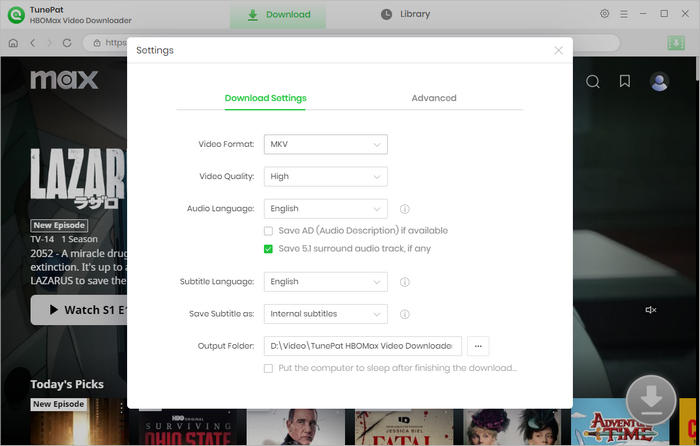Image resolution: width=700 pixels, height=446 pixels.
Task: Unmute the trailer with speaker icon
Action: pos(650,309)
